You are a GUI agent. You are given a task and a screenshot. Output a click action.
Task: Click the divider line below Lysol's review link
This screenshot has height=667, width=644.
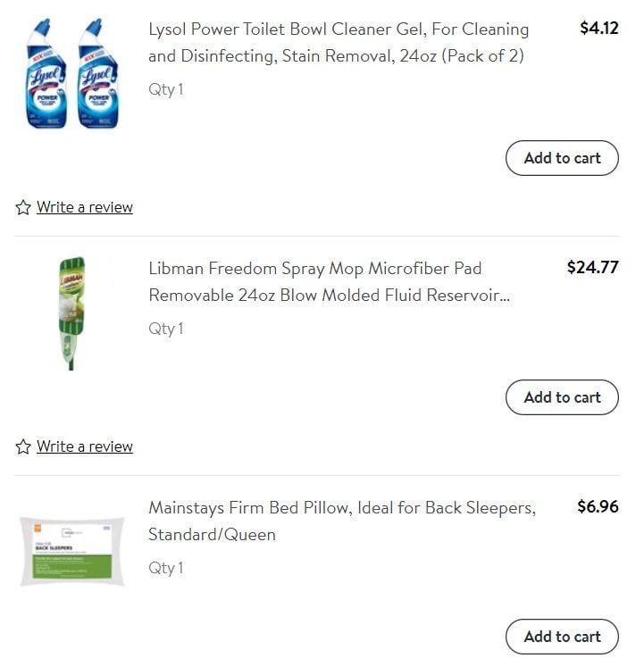click(x=317, y=236)
